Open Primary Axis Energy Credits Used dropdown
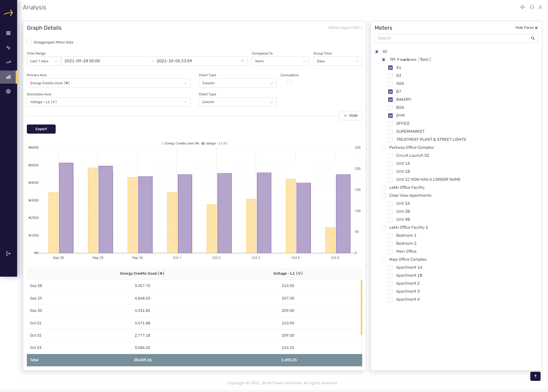 tap(108, 83)
